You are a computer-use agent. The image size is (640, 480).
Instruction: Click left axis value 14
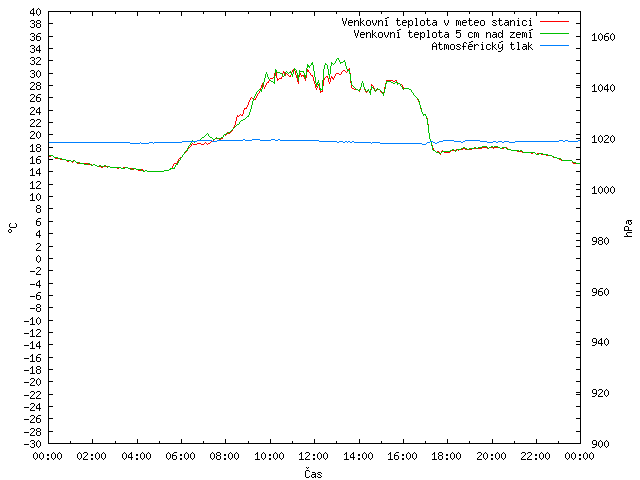click(x=36, y=172)
